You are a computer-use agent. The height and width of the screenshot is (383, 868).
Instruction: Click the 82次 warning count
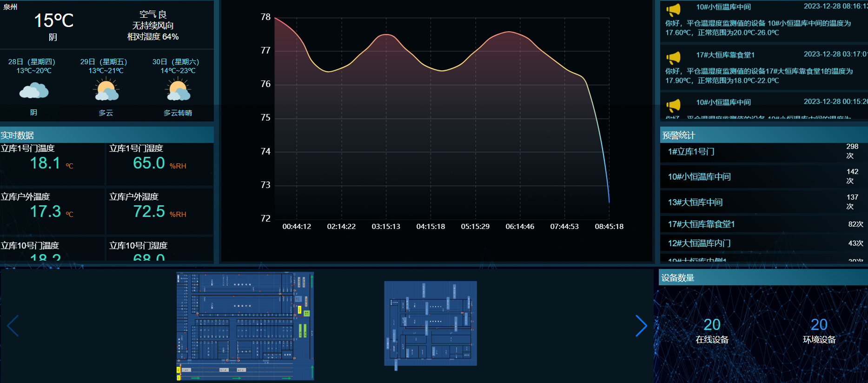pos(855,224)
